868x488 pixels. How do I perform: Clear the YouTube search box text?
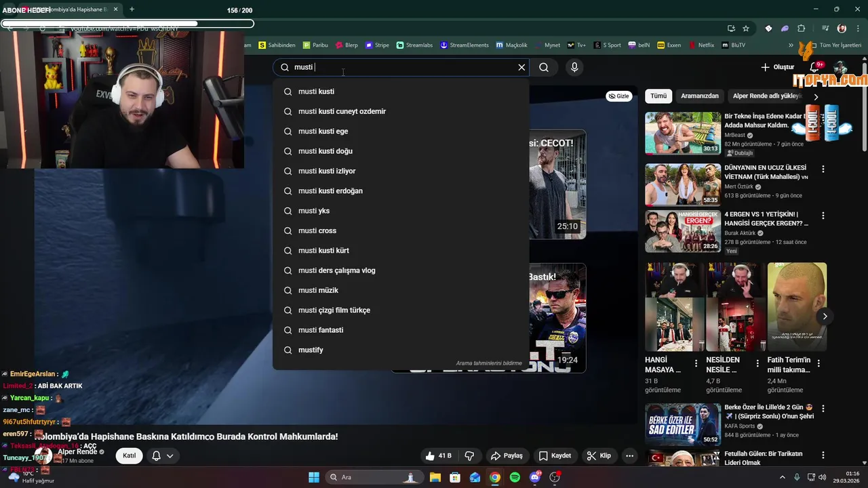click(x=521, y=67)
